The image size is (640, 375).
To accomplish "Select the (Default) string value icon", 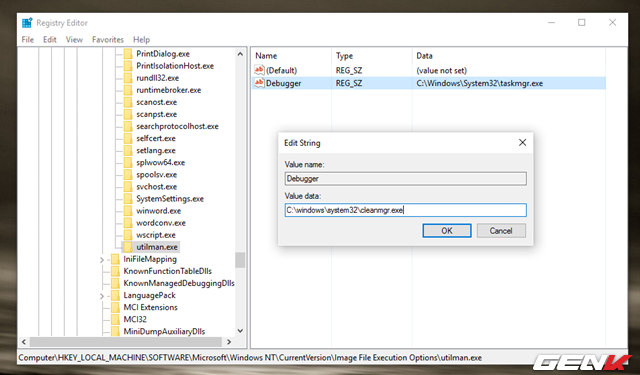I will (x=259, y=70).
